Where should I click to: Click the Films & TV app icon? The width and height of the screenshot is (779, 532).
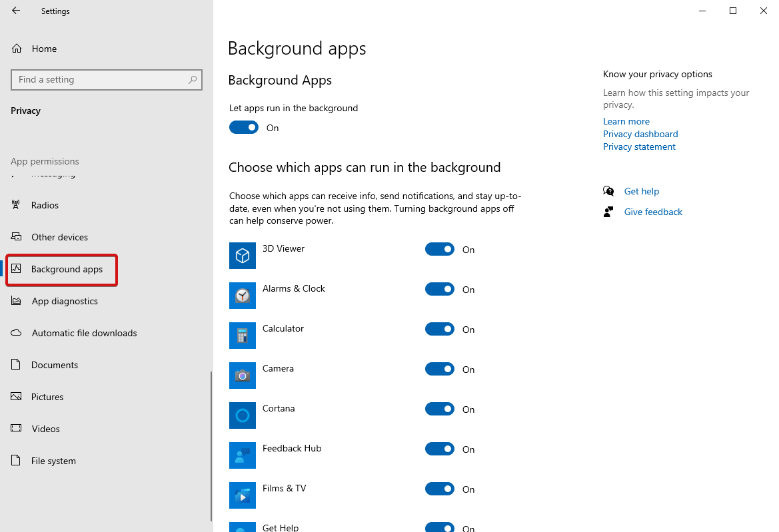(x=243, y=495)
